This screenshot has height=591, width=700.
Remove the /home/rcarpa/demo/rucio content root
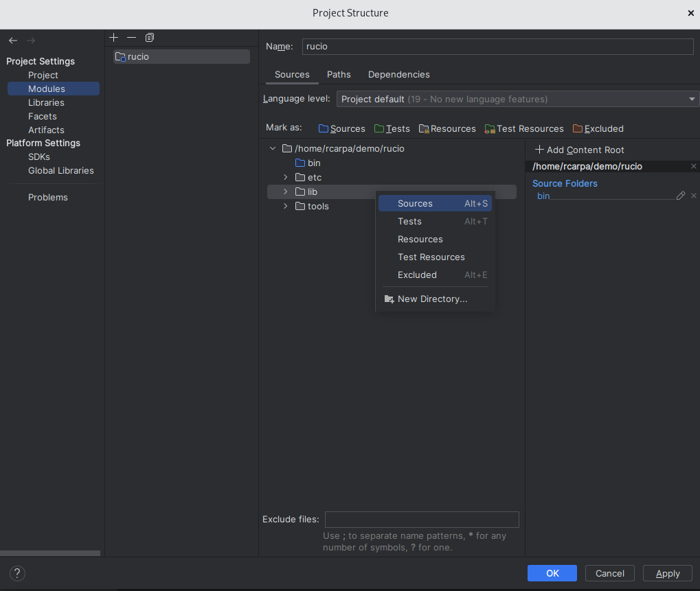tap(693, 166)
